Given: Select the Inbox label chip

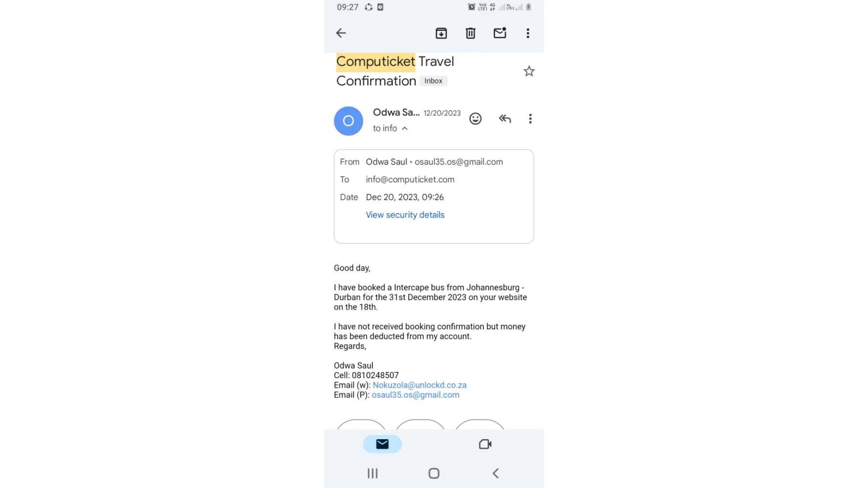Looking at the screenshot, I should coord(434,81).
